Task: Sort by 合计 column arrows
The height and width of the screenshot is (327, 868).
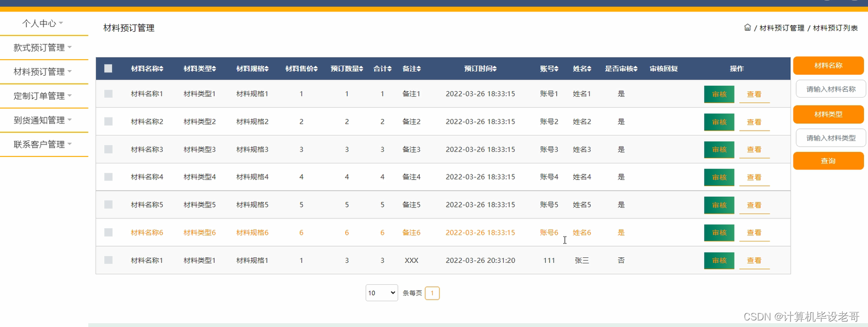Action: point(390,69)
